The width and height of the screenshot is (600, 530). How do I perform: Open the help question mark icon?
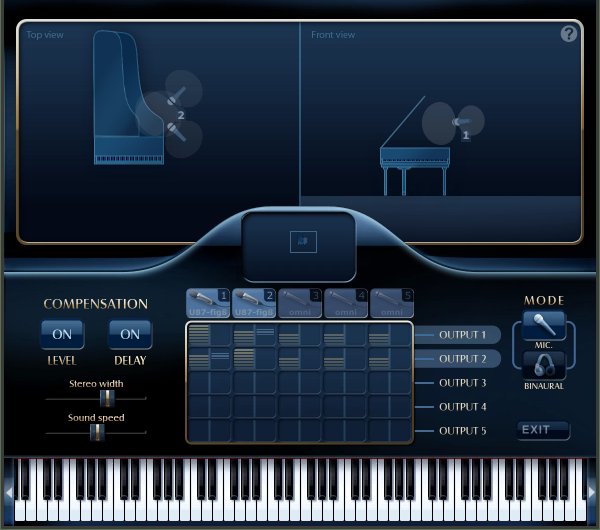pos(569,34)
